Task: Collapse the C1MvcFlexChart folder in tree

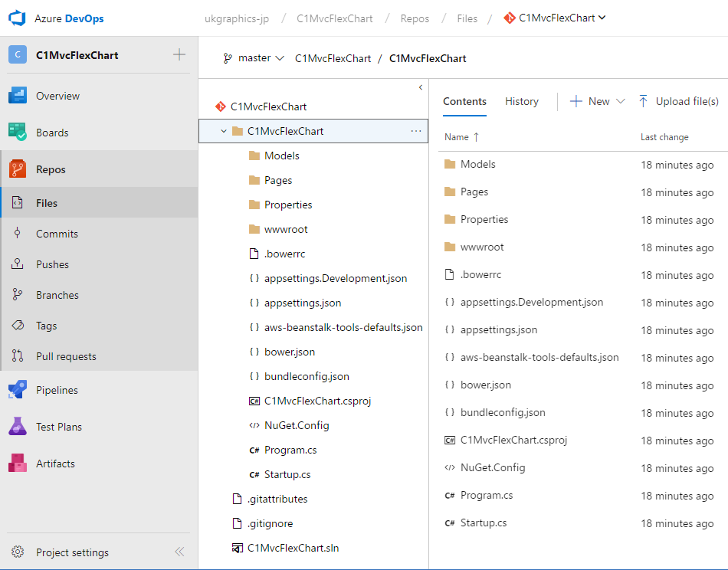Action: 224,131
